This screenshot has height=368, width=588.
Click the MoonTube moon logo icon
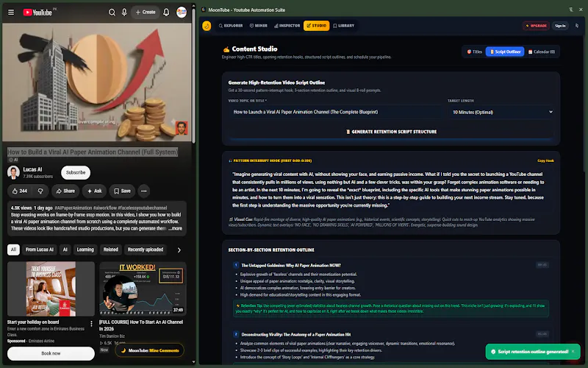[207, 26]
